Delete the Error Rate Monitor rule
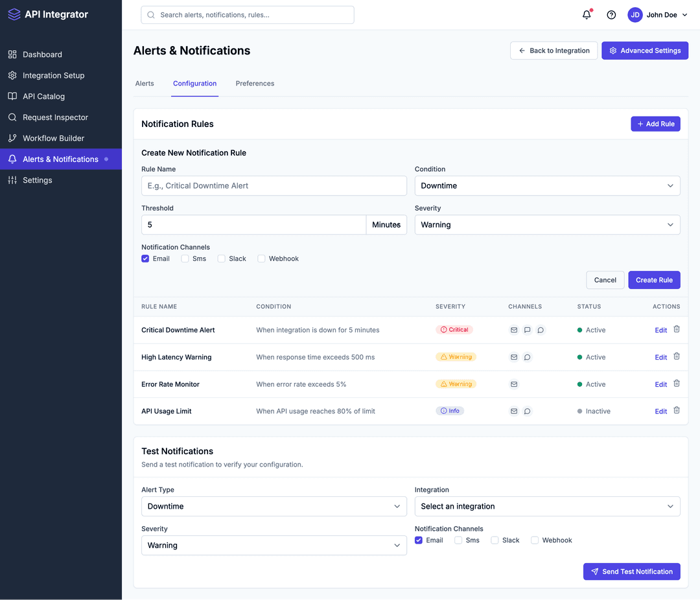Image resolution: width=700 pixels, height=600 pixels. click(x=677, y=384)
